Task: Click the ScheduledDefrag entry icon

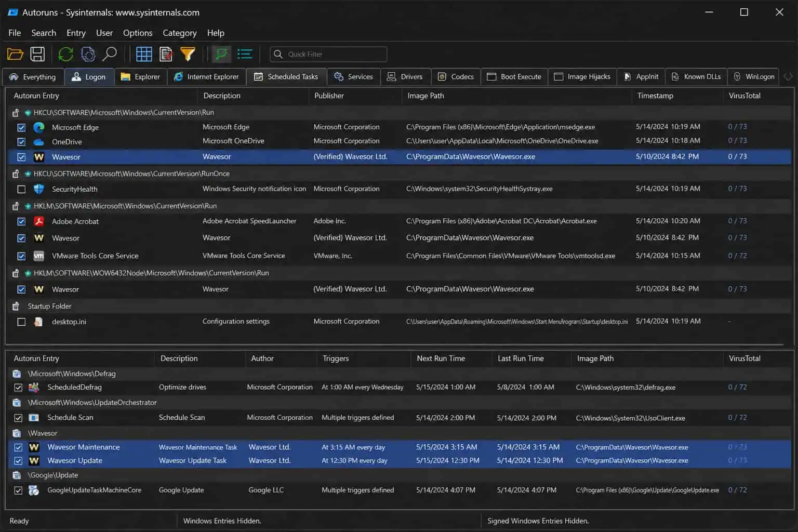Action: pos(34,387)
